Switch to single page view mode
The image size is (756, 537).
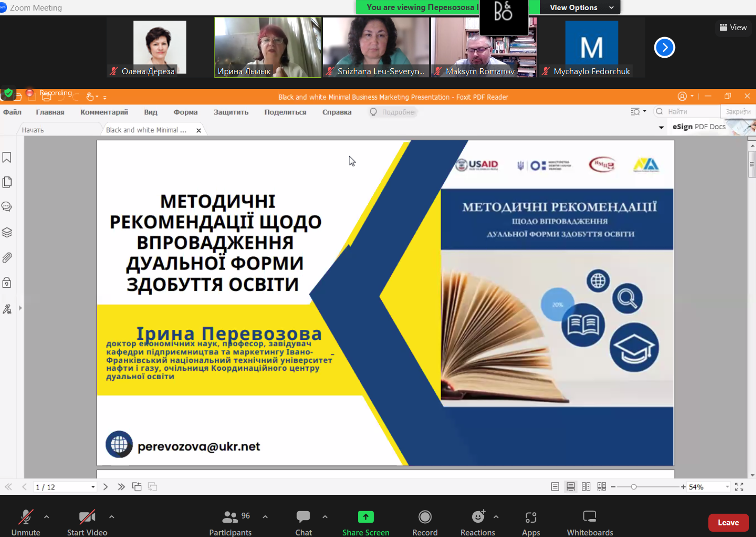(x=555, y=487)
